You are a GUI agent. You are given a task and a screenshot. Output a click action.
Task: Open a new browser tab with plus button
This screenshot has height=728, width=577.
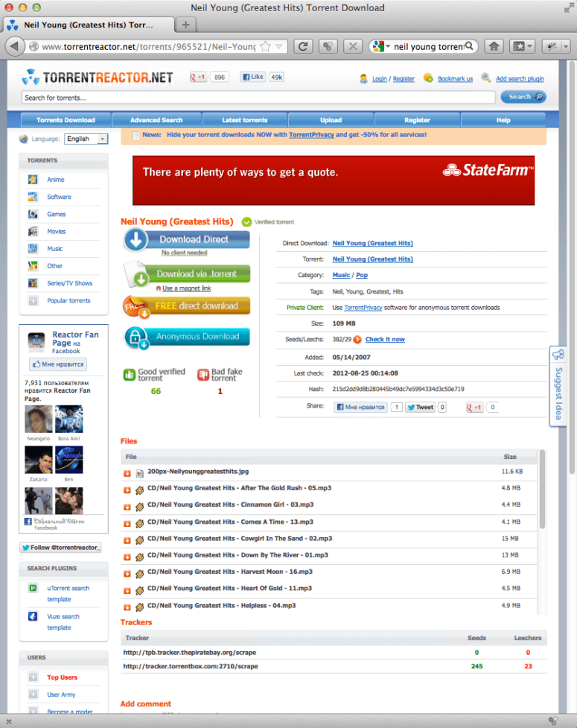pyautogui.click(x=185, y=25)
